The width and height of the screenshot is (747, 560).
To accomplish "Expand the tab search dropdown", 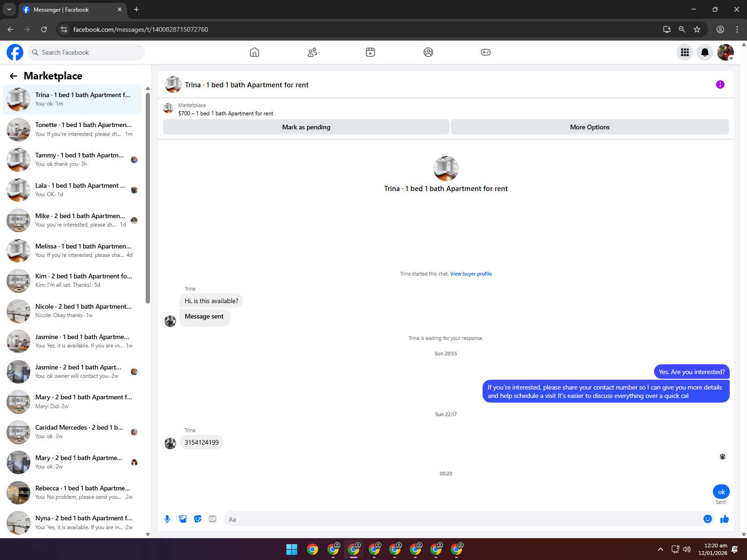I will pos(9,9).
